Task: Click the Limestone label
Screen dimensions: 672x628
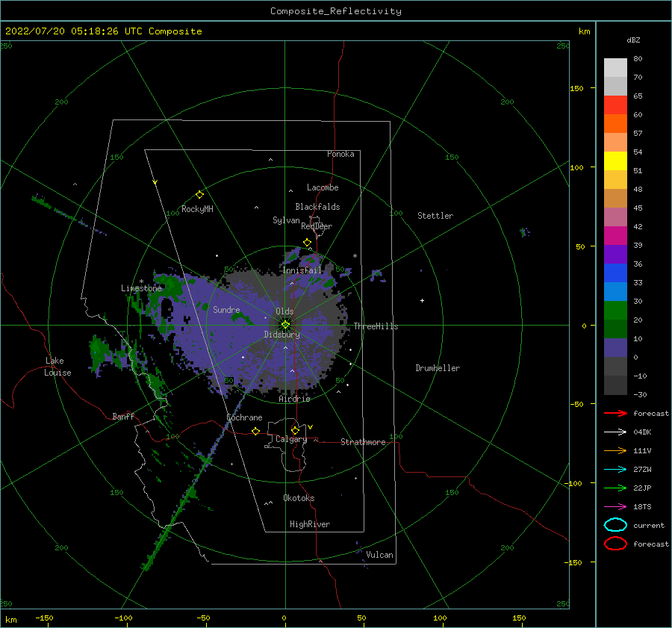Action: 141,288
